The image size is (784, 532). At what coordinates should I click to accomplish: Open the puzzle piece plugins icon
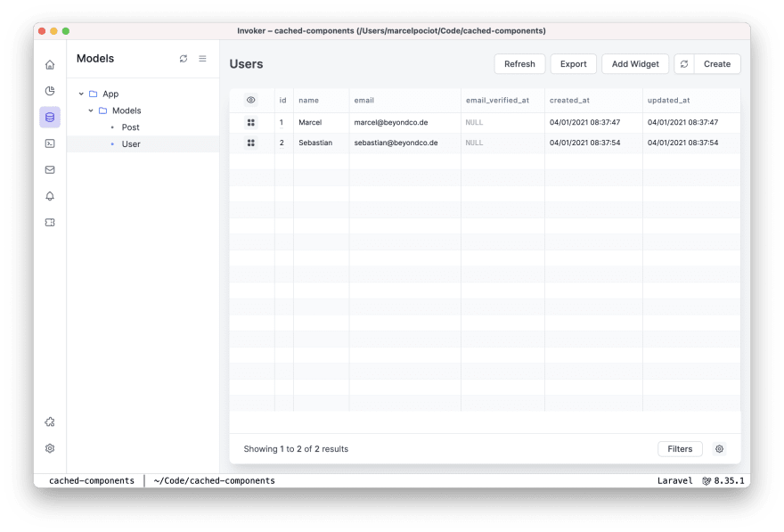click(x=50, y=422)
